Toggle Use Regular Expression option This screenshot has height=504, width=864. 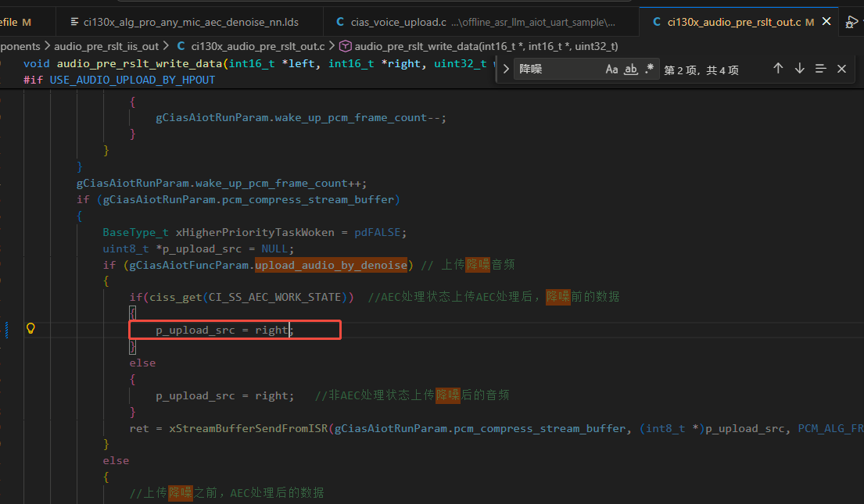pyautogui.click(x=649, y=70)
